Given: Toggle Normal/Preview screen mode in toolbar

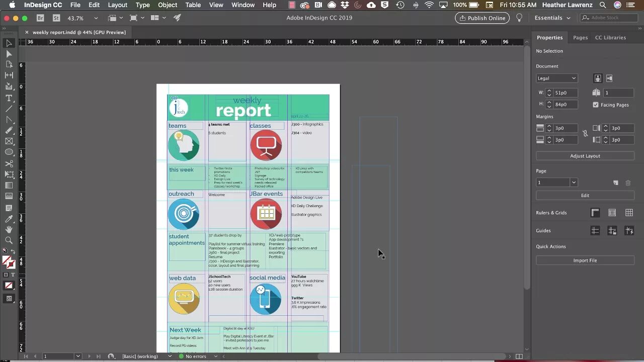Looking at the screenshot, I should click(9, 299).
